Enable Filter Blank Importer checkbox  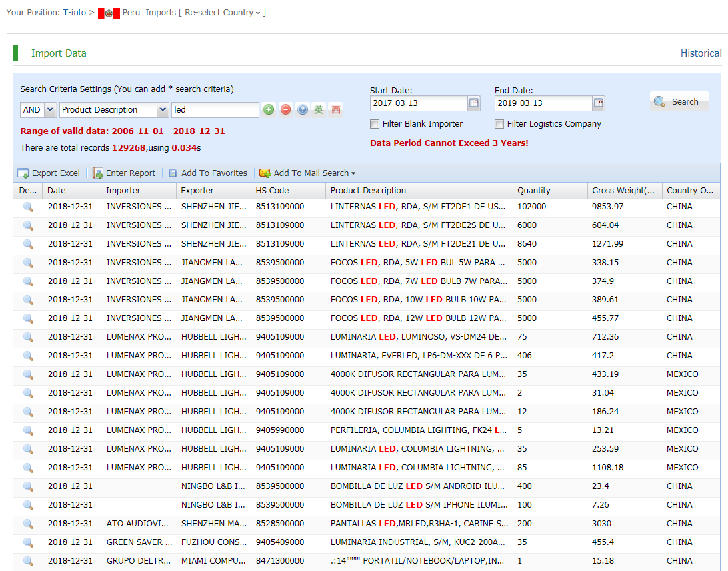coord(375,124)
